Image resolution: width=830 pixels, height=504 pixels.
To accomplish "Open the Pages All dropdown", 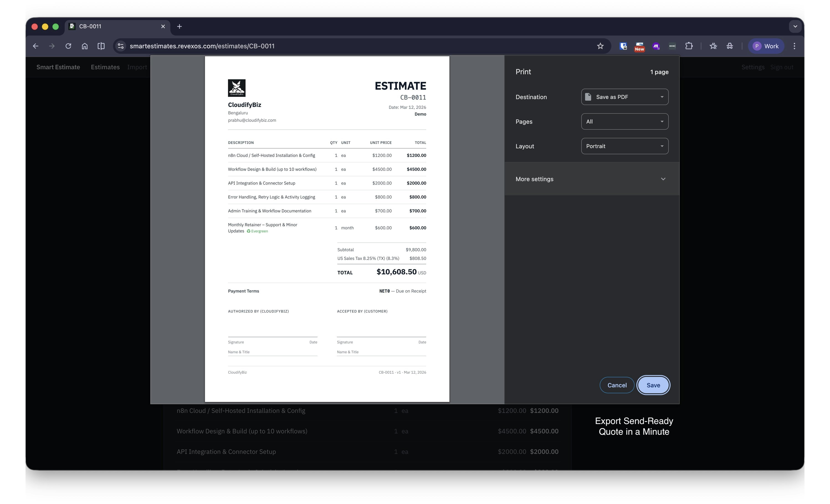I will coord(625,122).
